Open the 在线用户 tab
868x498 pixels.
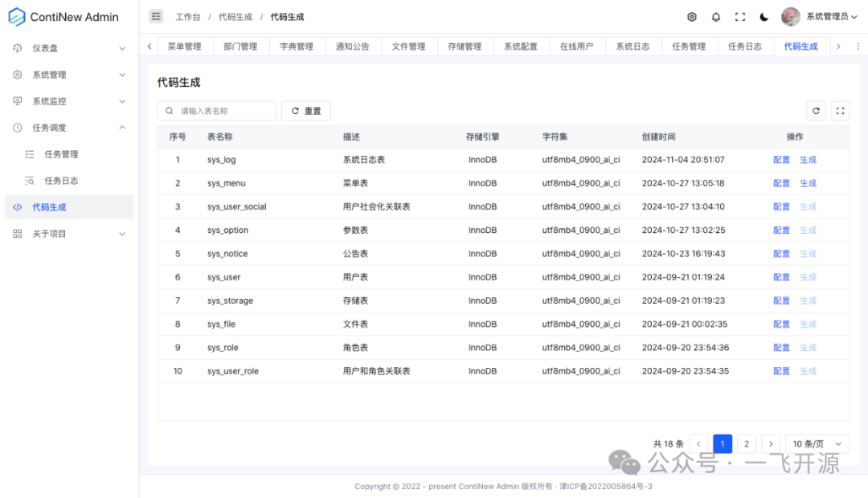click(576, 46)
